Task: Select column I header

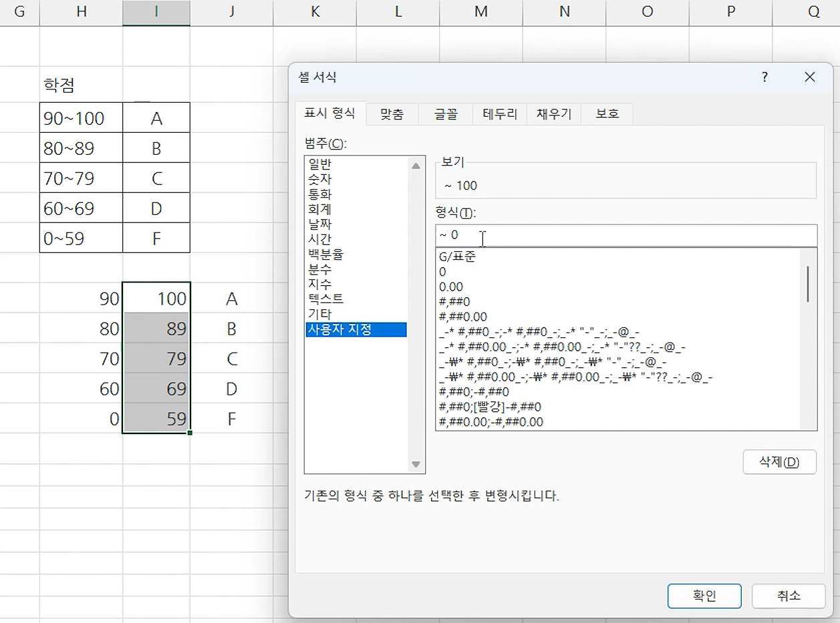Action: coord(156,11)
